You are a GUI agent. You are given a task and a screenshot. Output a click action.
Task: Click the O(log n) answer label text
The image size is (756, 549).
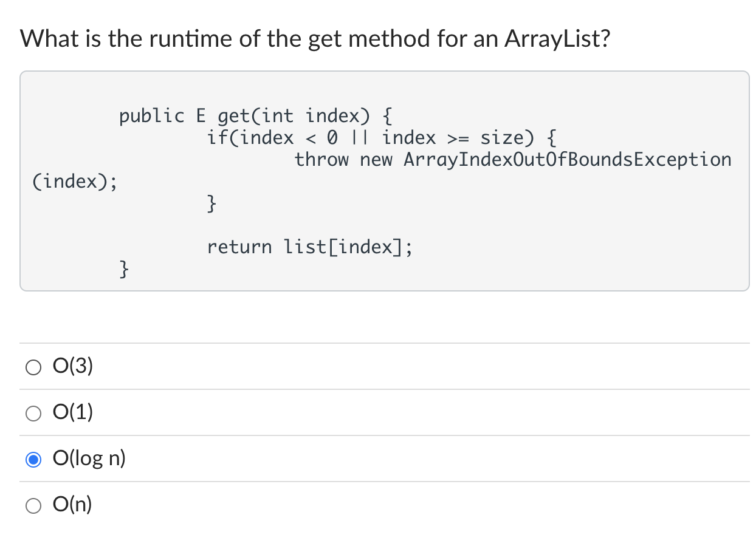(x=89, y=459)
